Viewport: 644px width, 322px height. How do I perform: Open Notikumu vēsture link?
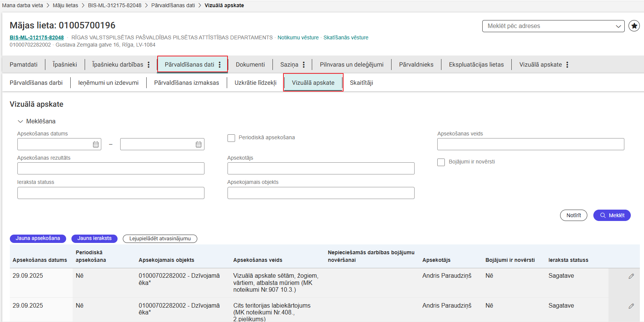[x=298, y=37]
